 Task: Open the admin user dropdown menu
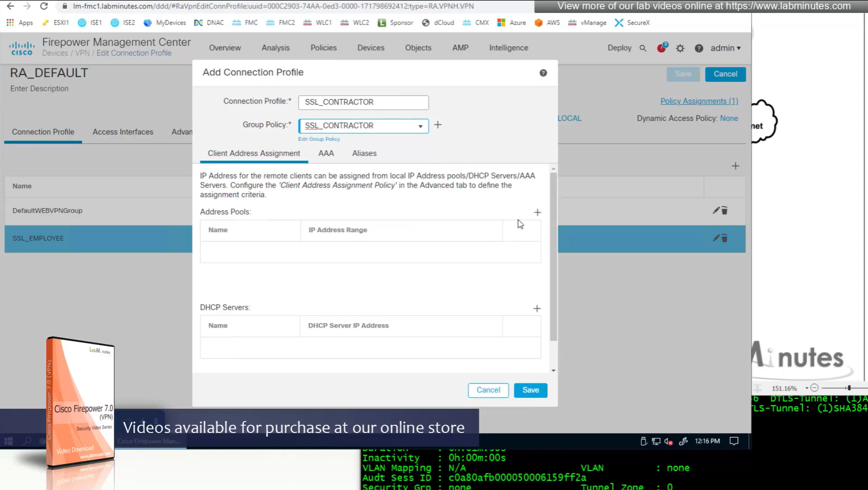(x=725, y=48)
